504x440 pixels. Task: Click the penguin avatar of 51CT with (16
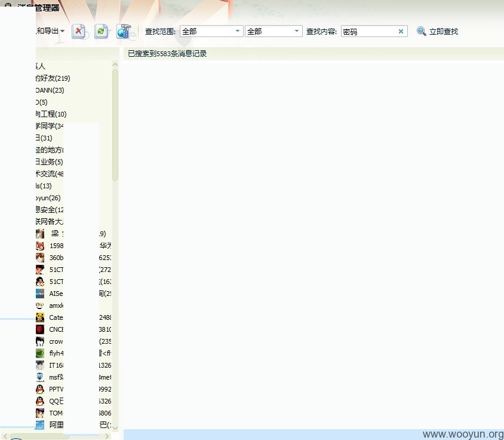40,282
